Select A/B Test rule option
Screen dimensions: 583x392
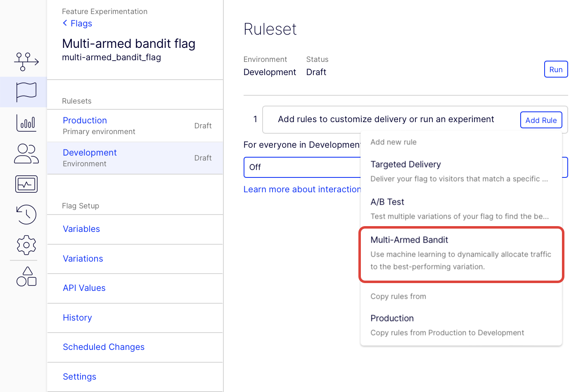coord(387,202)
